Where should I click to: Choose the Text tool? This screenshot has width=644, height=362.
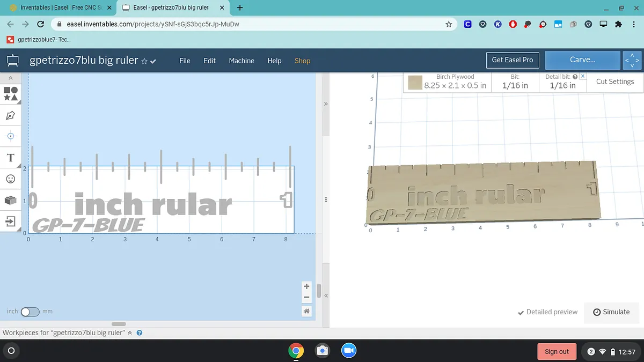(x=11, y=158)
